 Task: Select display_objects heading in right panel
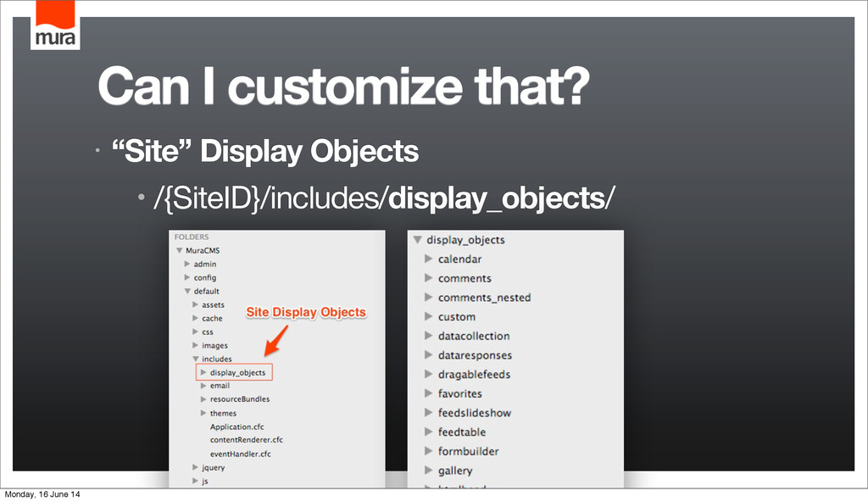click(x=465, y=240)
